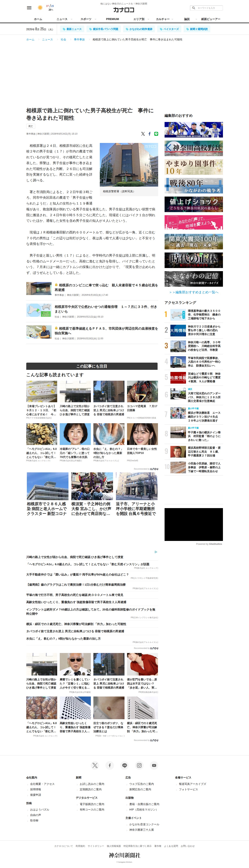Open 横浜・緑区での２歳児死亡 headline link
The width and height of the screenshot is (249, 868).
click(x=76, y=624)
